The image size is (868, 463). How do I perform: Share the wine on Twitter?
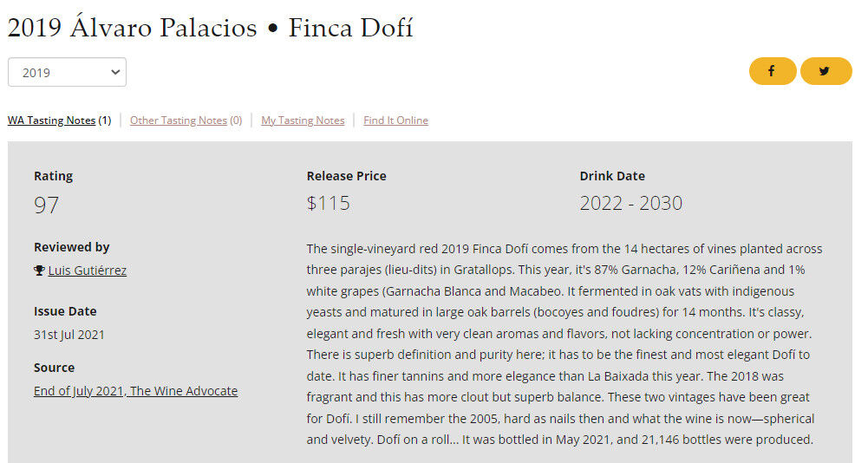[826, 71]
